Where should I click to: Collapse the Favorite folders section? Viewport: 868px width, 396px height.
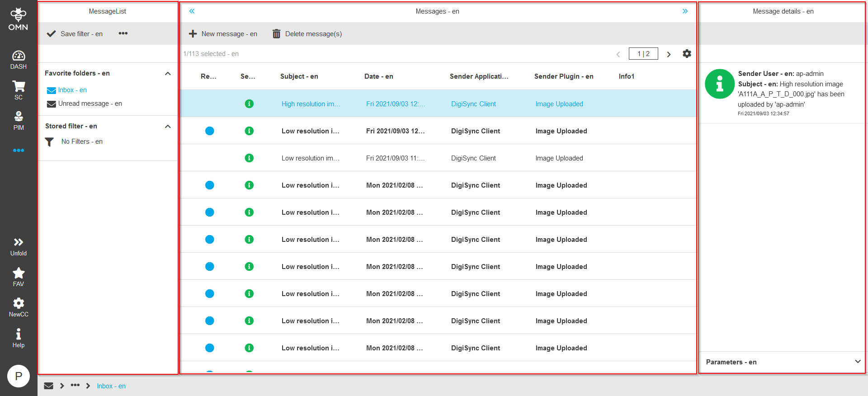(168, 73)
